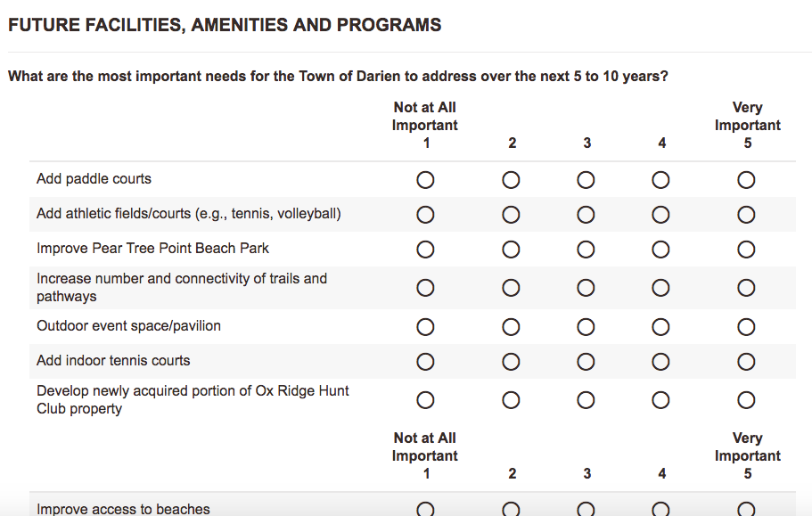
Task: Click the FUTURE FACILITIES heading
Action: 225,24
